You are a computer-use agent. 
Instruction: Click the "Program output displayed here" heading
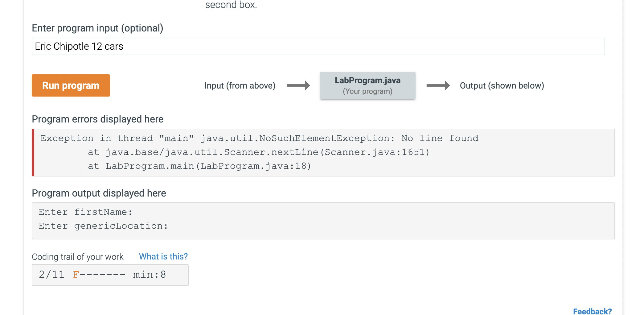click(x=99, y=193)
